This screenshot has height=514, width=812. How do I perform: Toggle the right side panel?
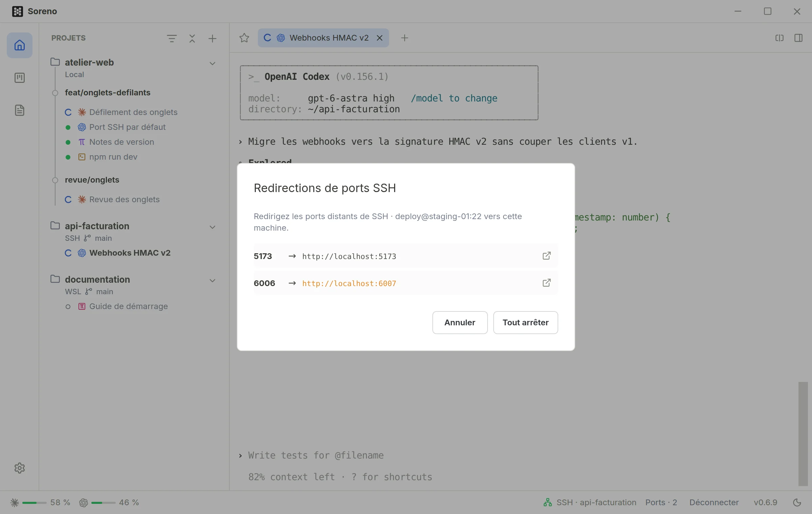(798, 38)
